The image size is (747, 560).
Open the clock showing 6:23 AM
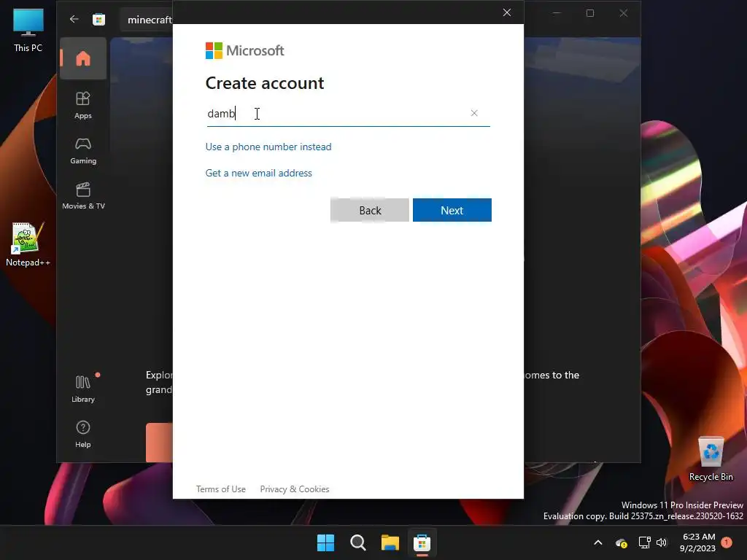[698, 542]
